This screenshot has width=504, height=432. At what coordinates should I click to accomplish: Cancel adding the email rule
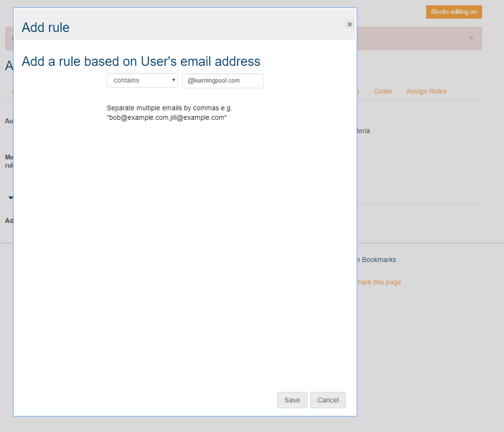pyautogui.click(x=328, y=400)
